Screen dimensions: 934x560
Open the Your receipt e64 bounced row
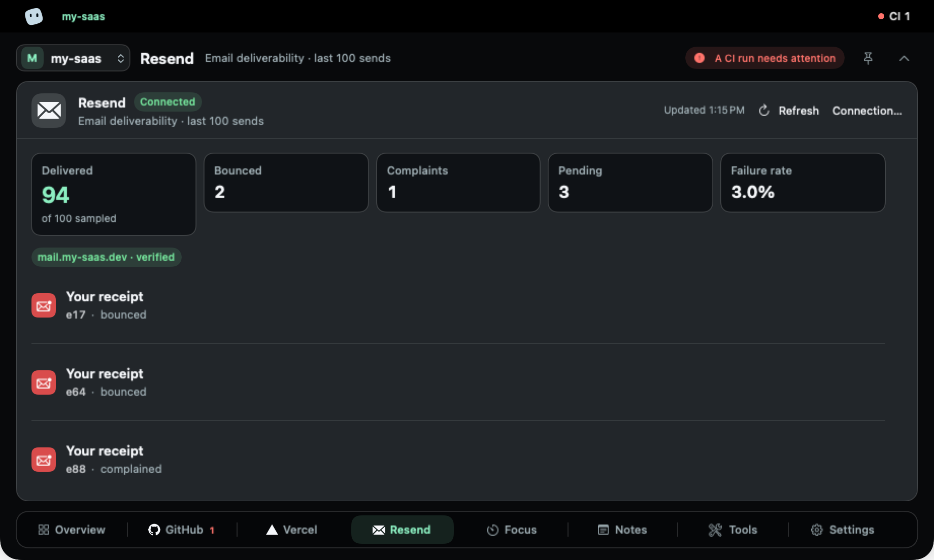tap(458, 382)
